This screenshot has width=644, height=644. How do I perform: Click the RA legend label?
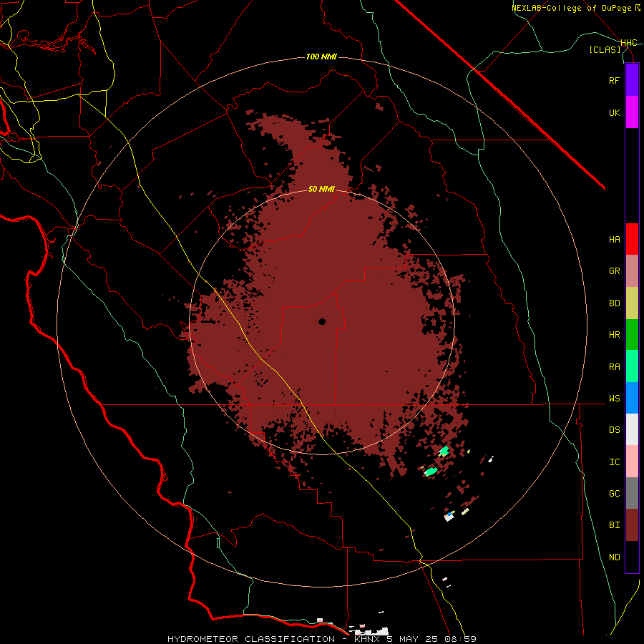tap(614, 367)
